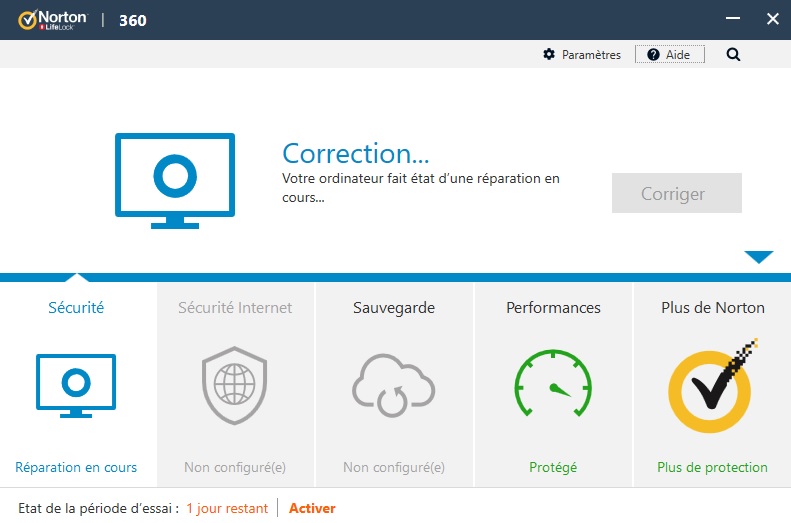Click the Plus de Norton checkmark icon
Viewport: 791px width, 523px height.
pos(711,386)
